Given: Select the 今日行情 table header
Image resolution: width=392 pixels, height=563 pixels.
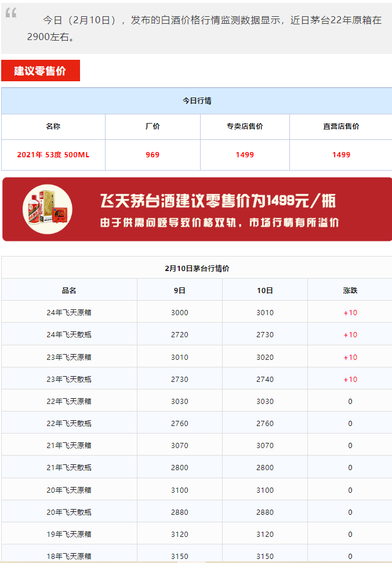Looking at the screenshot, I should point(197,101).
